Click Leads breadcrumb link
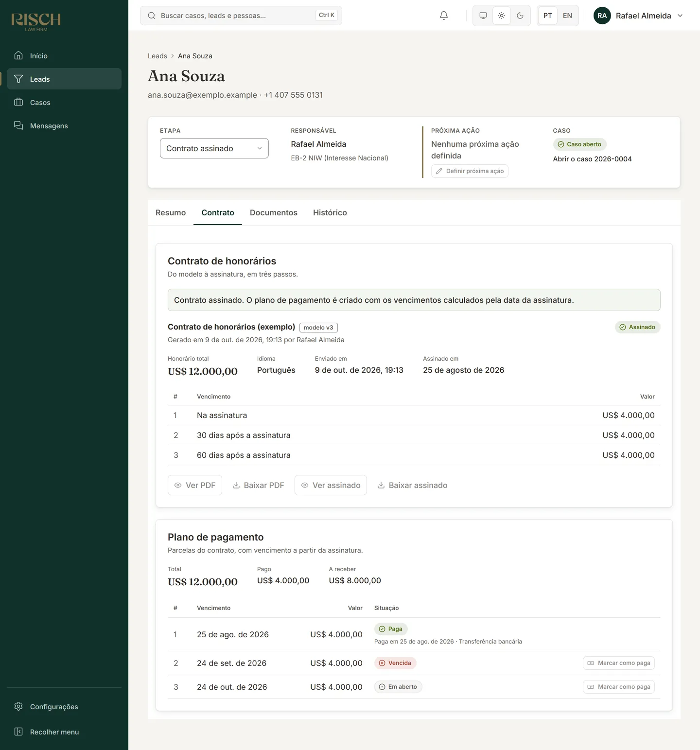The image size is (700, 750). 157,56
